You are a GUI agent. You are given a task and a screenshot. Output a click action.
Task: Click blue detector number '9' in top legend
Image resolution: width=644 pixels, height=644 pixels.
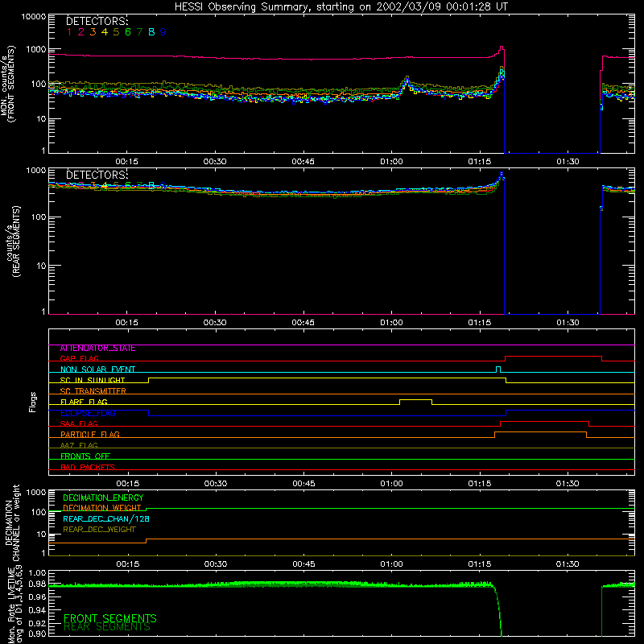[163, 32]
